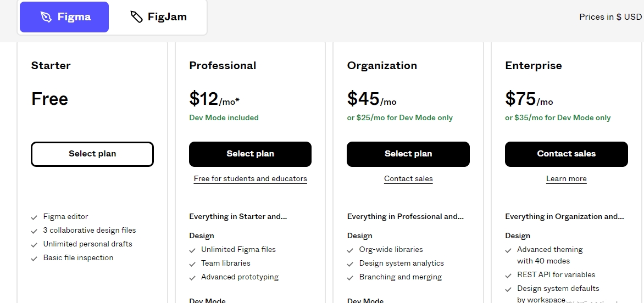
Task: Click checkmark beside Figma editor
Action: point(35,217)
